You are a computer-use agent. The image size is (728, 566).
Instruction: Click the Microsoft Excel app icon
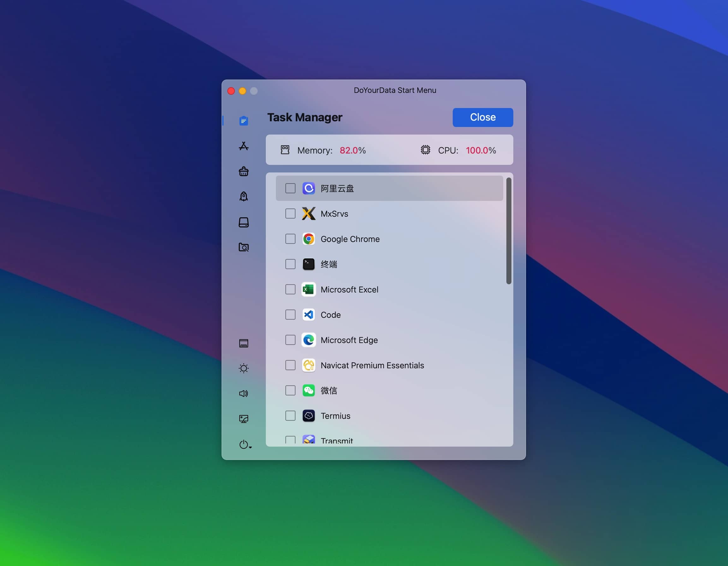point(309,290)
